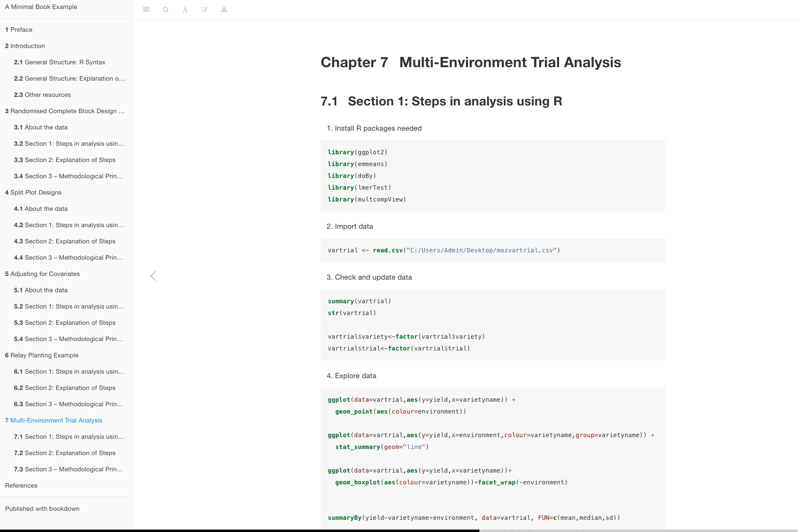This screenshot has width=798, height=532.
Task: Click Published with bookdown link
Action: click(42, 509)
